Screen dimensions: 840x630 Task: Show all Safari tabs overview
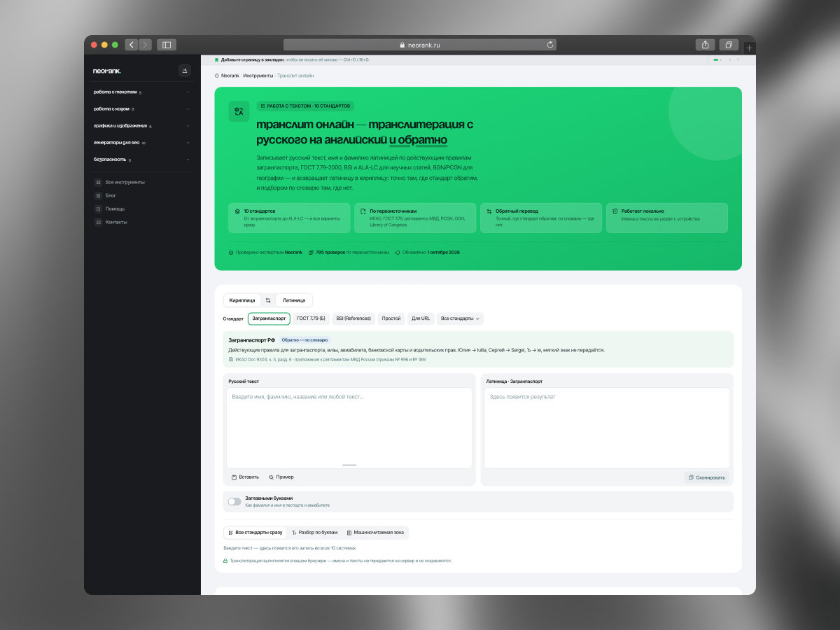point(729,45)
